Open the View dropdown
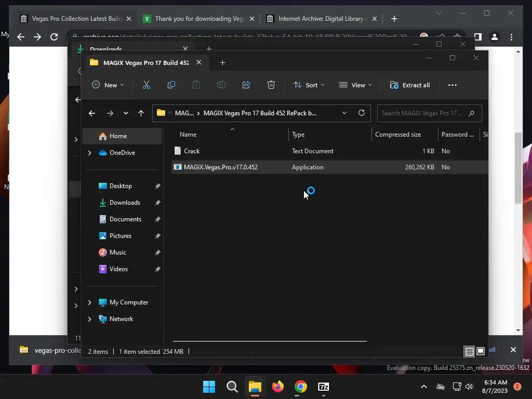The height and width of the screenshot is (399, 532). point(355,85)
